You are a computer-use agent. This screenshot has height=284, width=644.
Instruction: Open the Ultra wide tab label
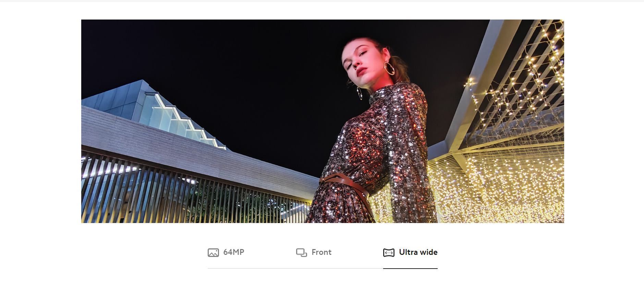click(418, 252)
